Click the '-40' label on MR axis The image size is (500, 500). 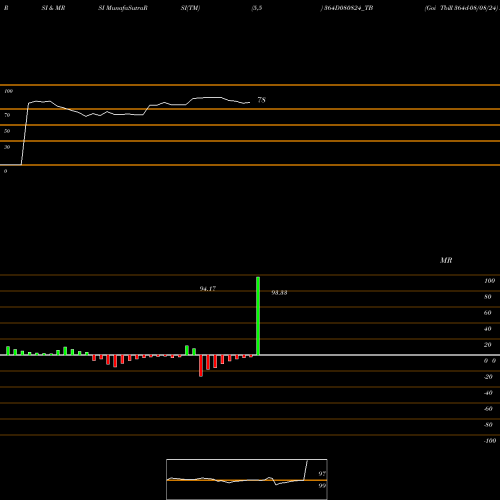click(x=488, y=393)
